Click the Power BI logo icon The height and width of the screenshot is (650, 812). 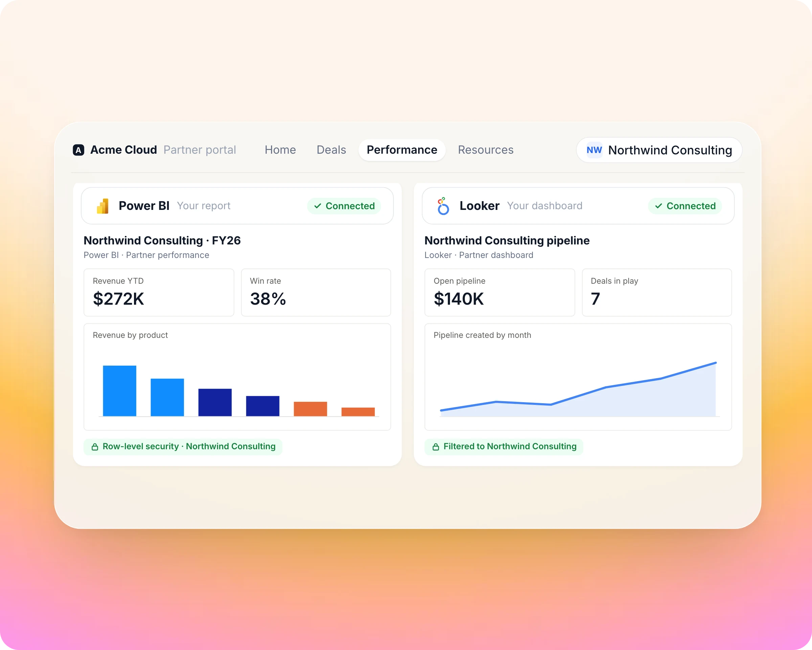[103, 206]
